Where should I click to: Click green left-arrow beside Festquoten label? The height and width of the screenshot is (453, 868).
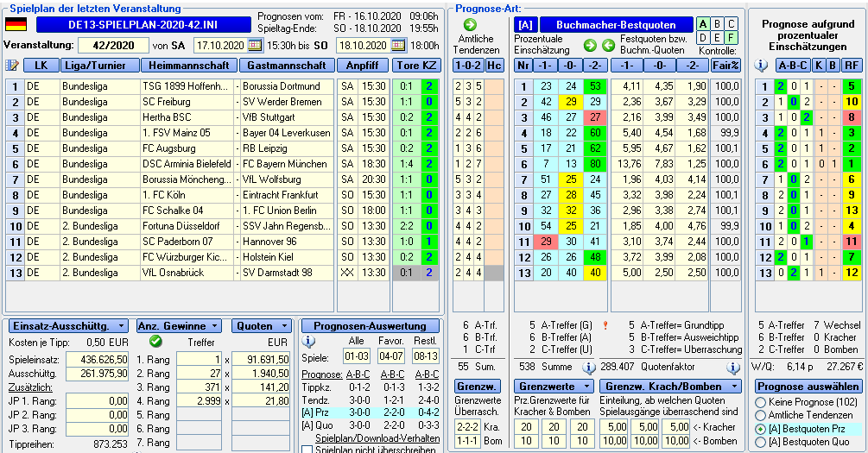pos(608,46)
